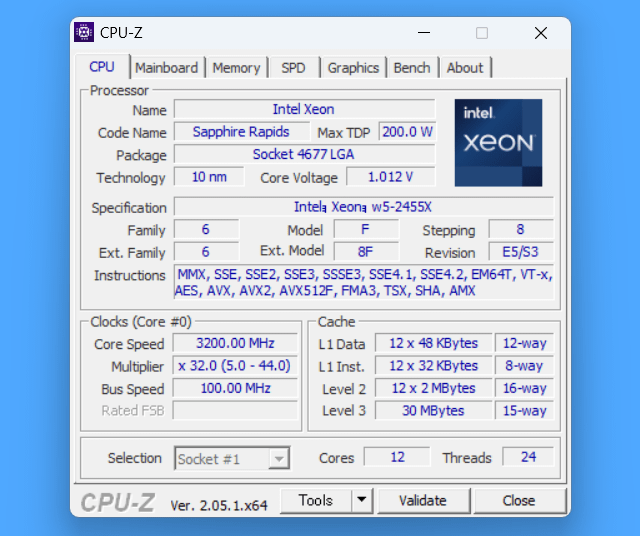Click the Close button at bottom
This screenshot has height=536, width=640.
[x=519, y=500]
